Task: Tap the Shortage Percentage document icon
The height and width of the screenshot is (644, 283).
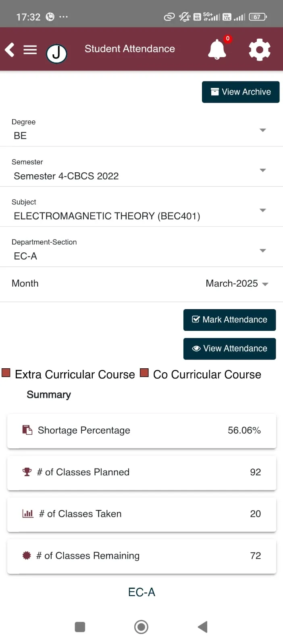Action: click(x=27, y=430)
